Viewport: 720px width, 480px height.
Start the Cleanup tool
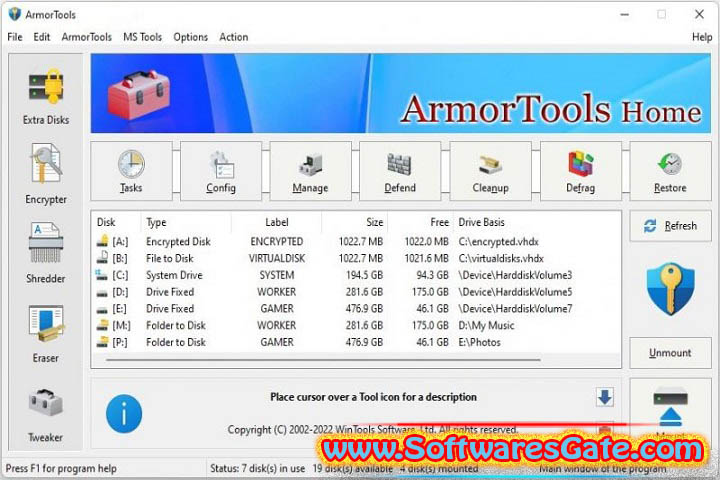click(x=490, y=171)
